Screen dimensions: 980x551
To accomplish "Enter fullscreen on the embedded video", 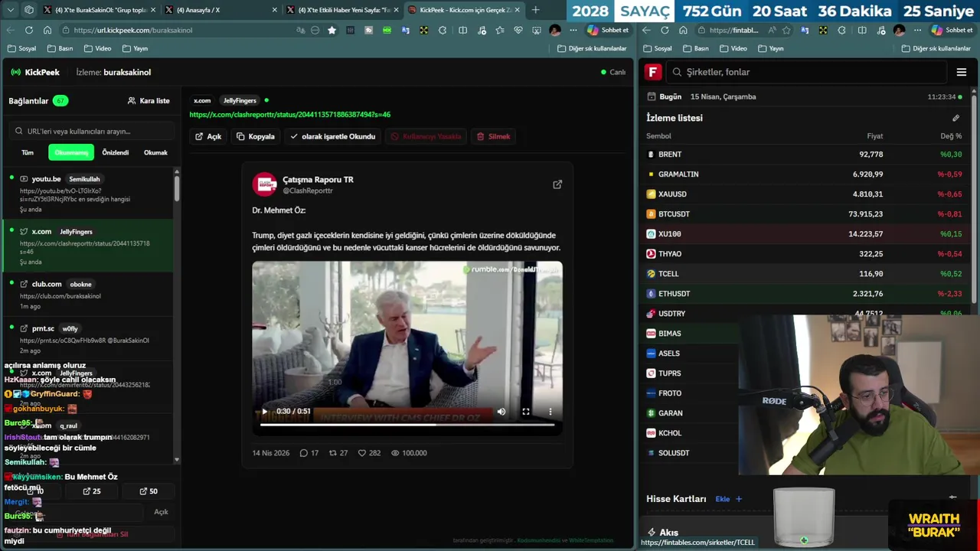I will [x=526, y=411].
